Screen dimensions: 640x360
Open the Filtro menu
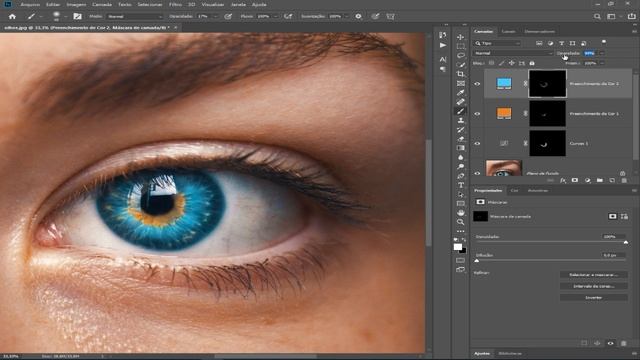176,4
